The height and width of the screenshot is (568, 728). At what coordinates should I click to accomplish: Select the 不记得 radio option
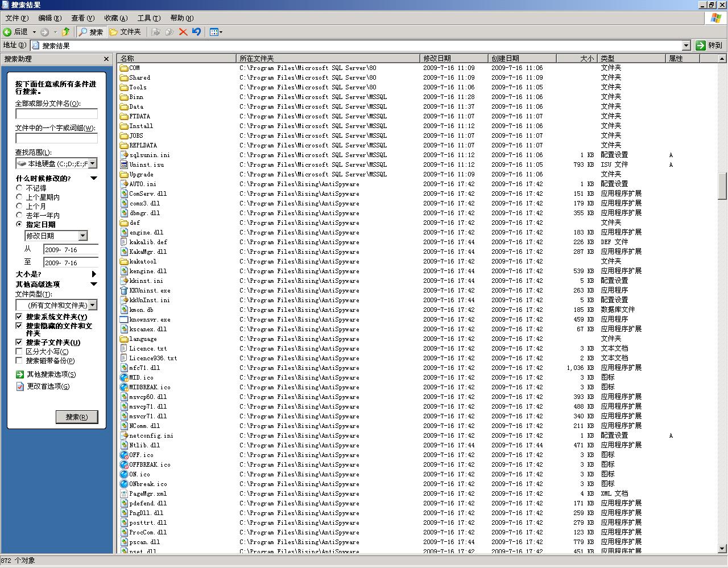click(19, 188)
